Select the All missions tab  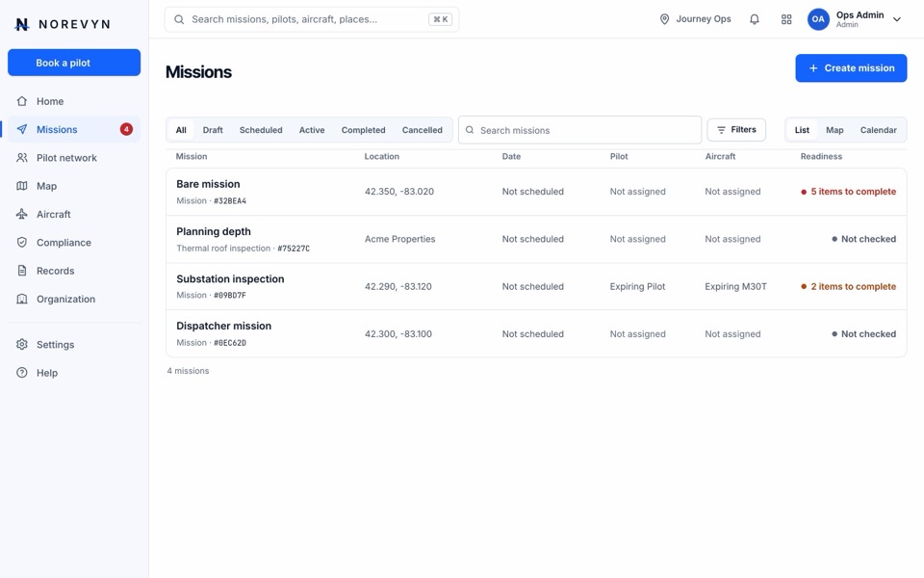(181, 130)
